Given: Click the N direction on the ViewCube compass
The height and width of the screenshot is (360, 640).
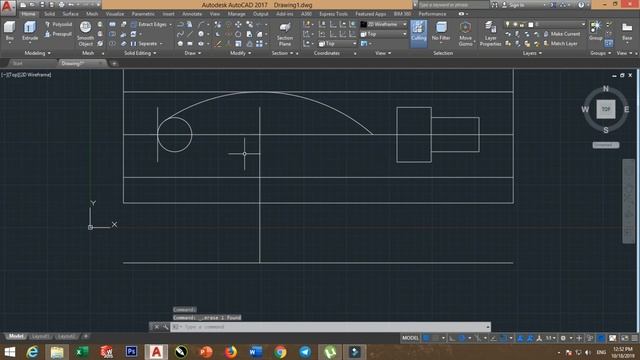Looking at the screenshot, I should click(606, 89).
